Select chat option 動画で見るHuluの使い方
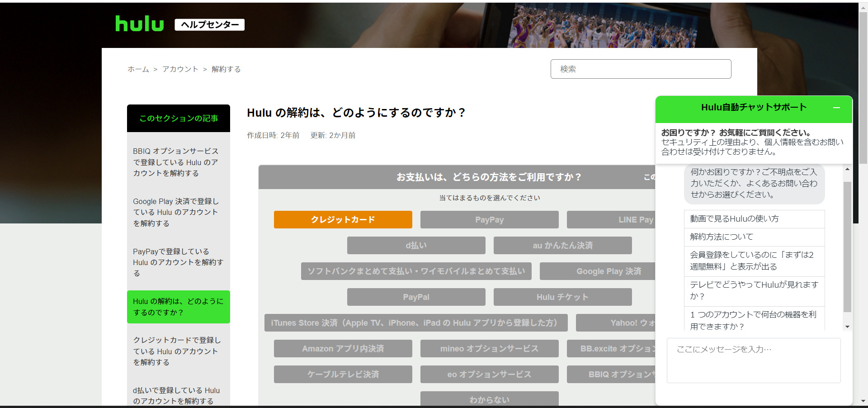This screenshot has width=868, height=408. point(754,219)
